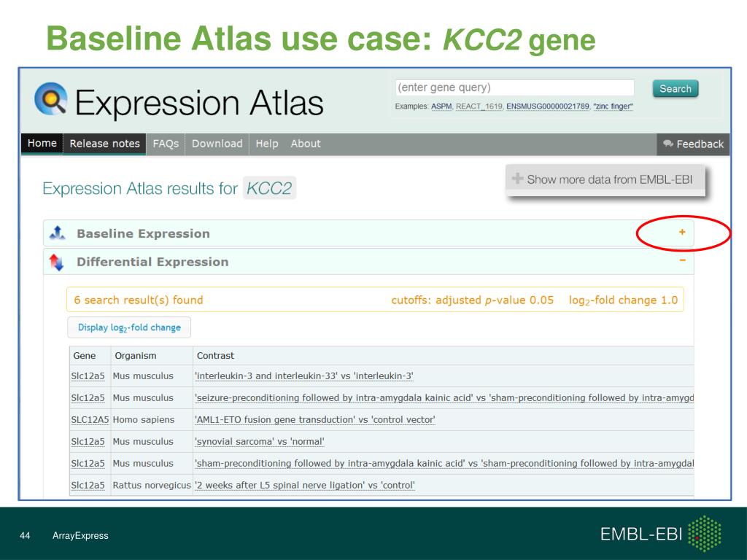Click the Differential Expression up-down arrows icon
This screenshot has width=747, height=560.
[x=56, y=262]
